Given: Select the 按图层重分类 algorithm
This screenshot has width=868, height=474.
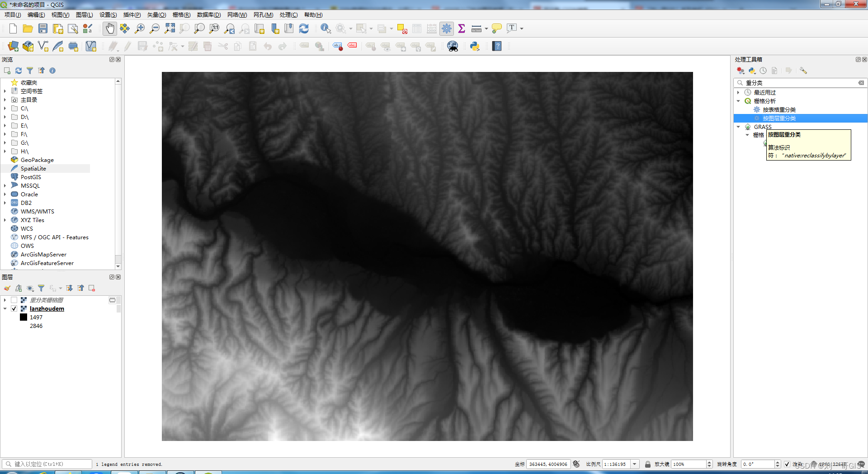Looking at the screenshot, I should (779, 118).
